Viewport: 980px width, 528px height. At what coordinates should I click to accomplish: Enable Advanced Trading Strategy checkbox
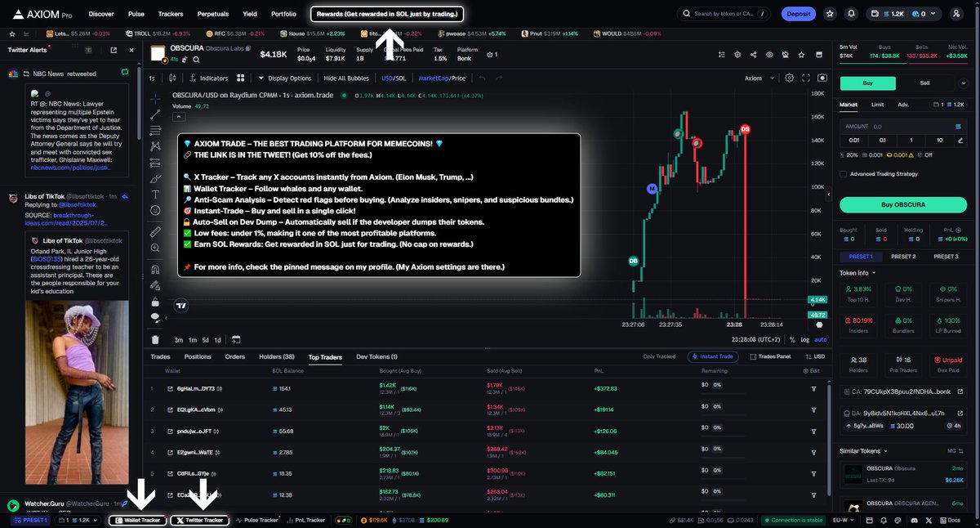pos(844,174)
